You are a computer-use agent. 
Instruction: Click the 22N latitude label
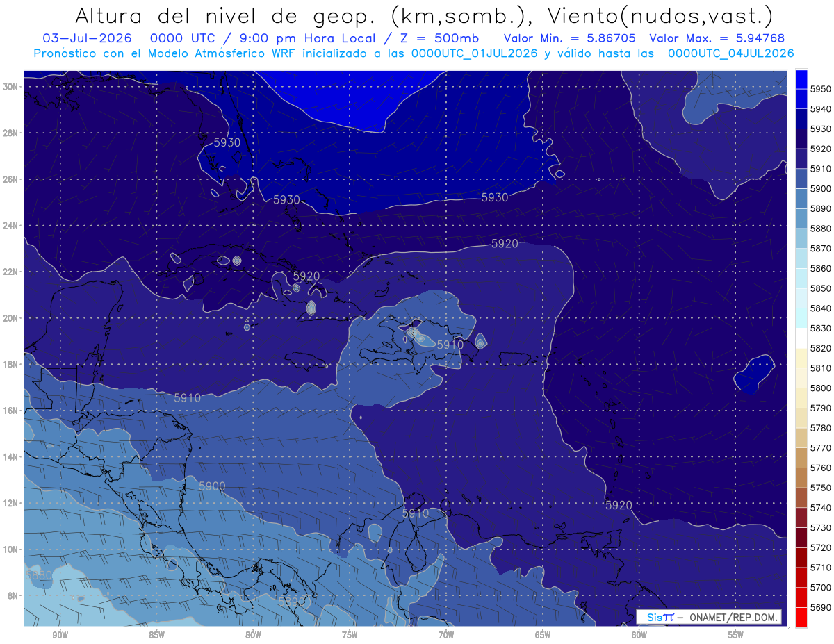coord(10,272)
